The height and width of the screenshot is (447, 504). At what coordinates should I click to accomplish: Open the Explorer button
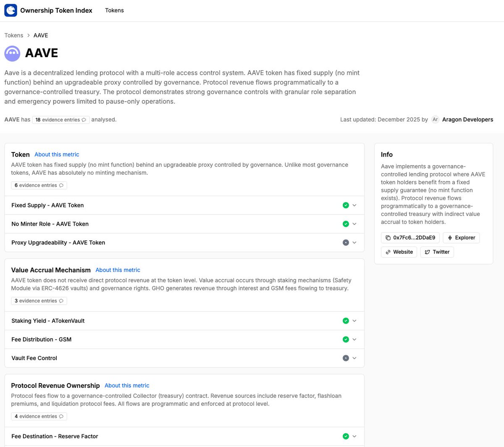pos(461,238)
